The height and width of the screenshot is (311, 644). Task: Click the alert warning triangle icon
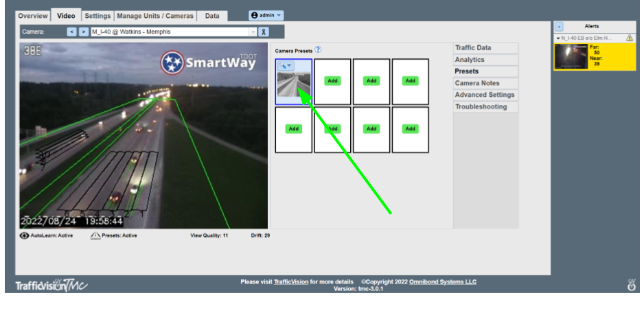(629, 38)
